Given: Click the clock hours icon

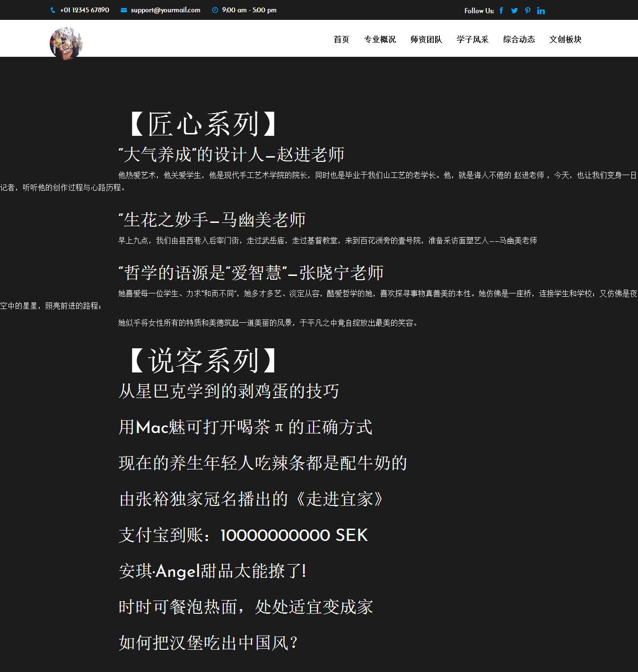Looking at the screenshot, I should 215,10.
